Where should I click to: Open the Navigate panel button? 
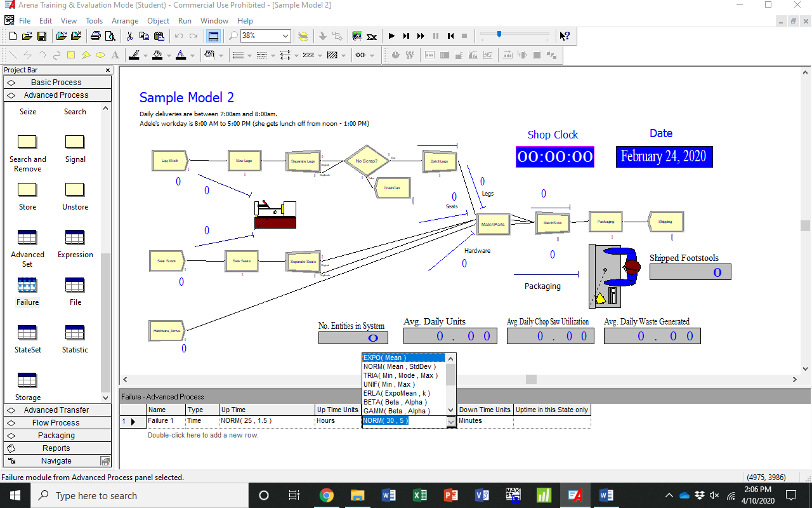pos(57,461)
